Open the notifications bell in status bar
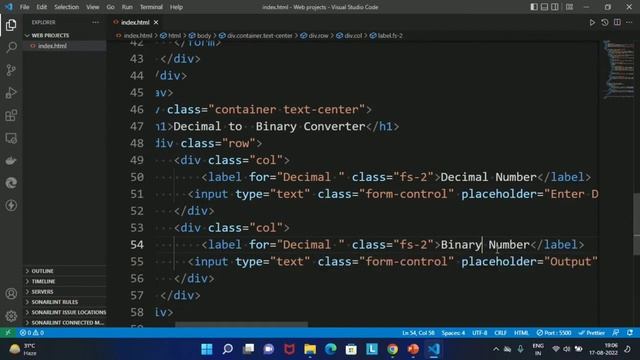 click(x=630, y=333)
